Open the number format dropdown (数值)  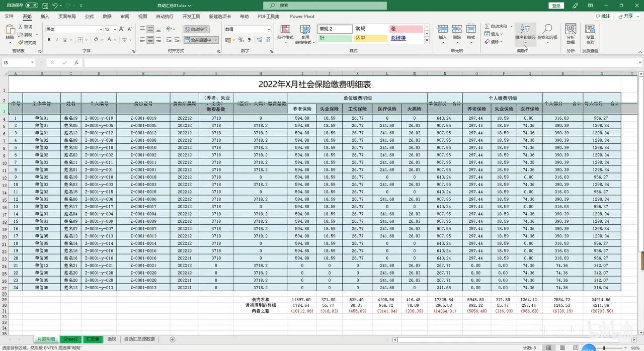tap(268, 29)
